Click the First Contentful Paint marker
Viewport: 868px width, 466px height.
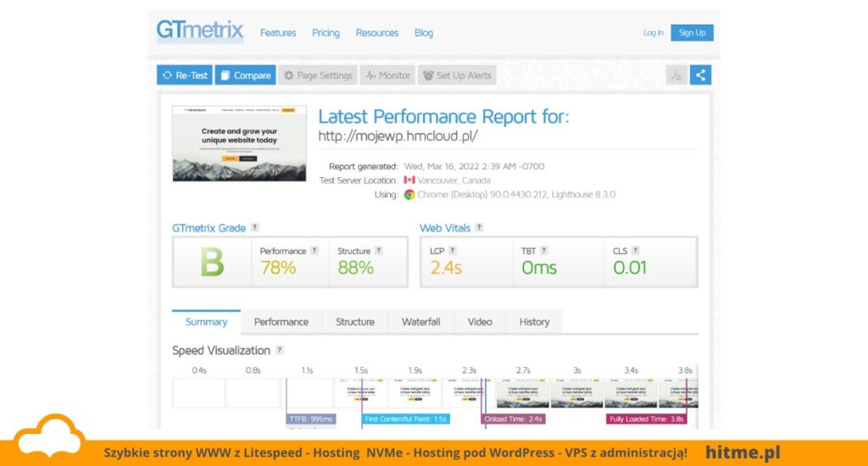point(406,419)
